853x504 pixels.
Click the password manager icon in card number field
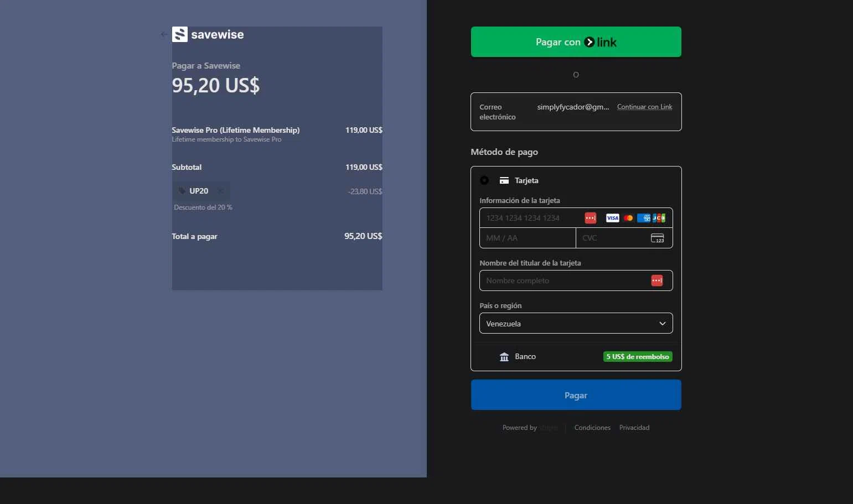coord(591,218)
